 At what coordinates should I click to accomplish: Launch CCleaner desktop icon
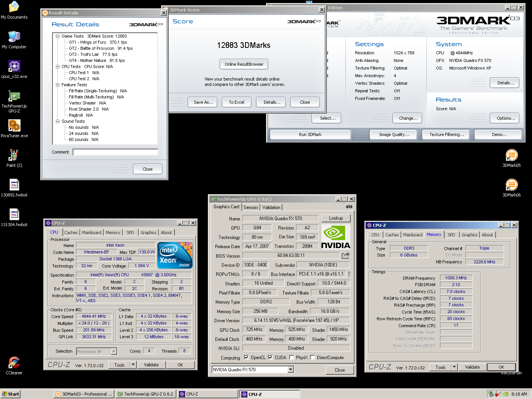pyautogui.click(x=14, y=366)
